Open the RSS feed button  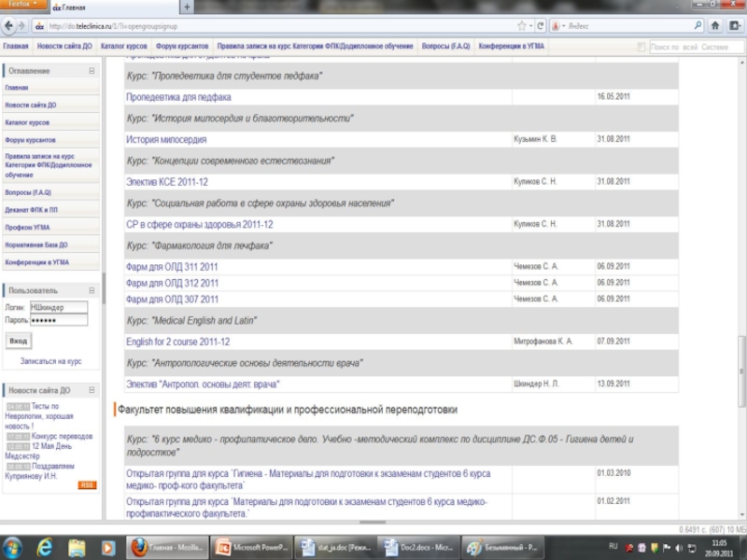click(87, 484)
